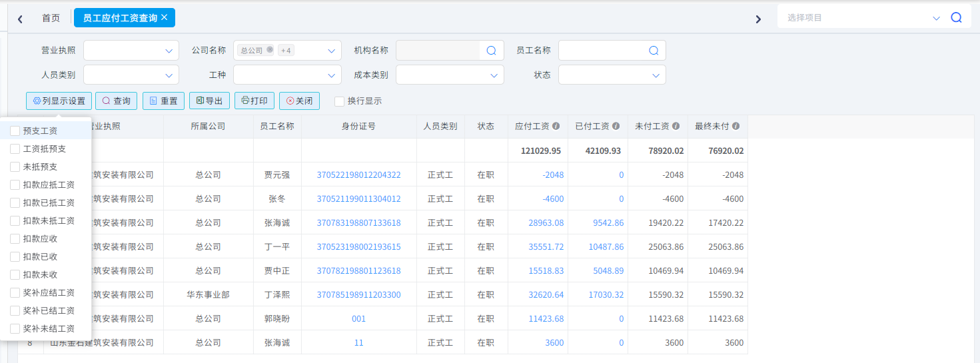The image size is (980, 363).
Task: Close the 员工应付工资查询 tab
Action: click(164, 17)
